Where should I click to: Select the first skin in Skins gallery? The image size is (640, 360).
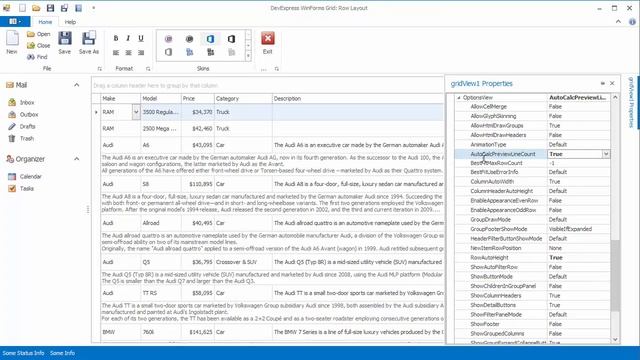point(169,39)
